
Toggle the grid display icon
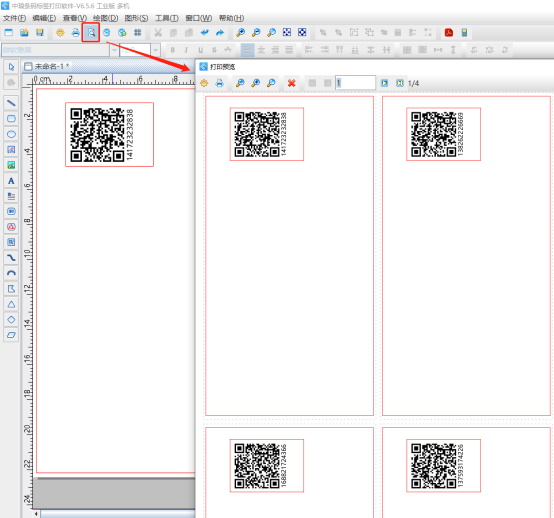(x=137, y=33)
